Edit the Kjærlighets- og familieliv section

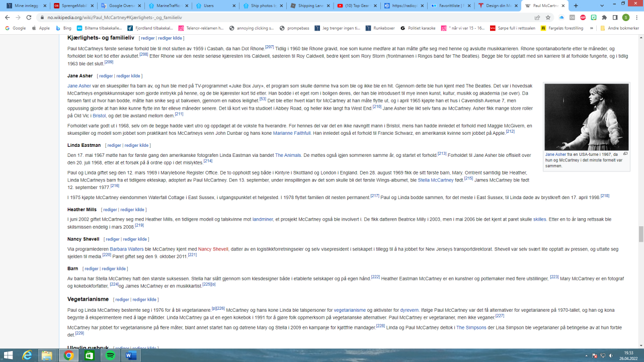tap(147, 38)
